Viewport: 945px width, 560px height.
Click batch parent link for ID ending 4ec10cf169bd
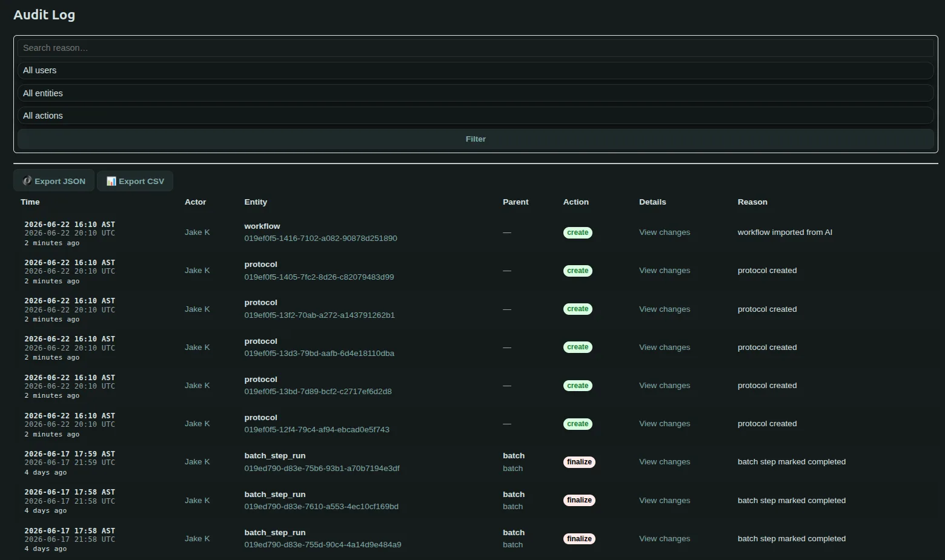tap(512, 507)
